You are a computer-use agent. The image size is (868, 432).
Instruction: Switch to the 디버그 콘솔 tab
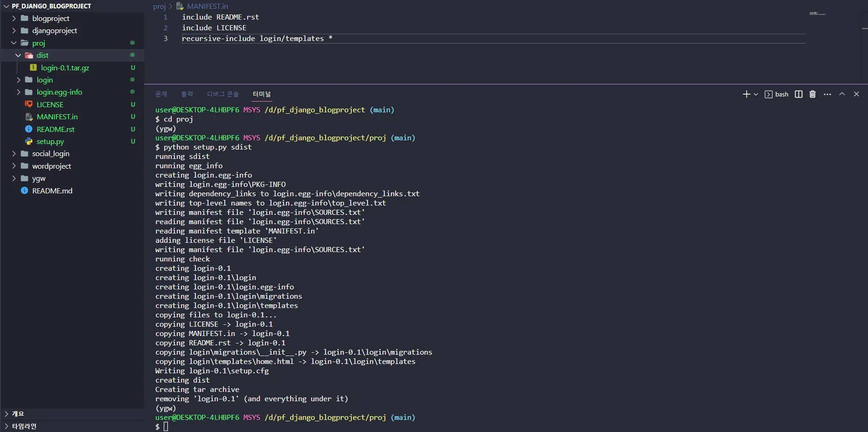pyautogui.click(x=222, y=94)
